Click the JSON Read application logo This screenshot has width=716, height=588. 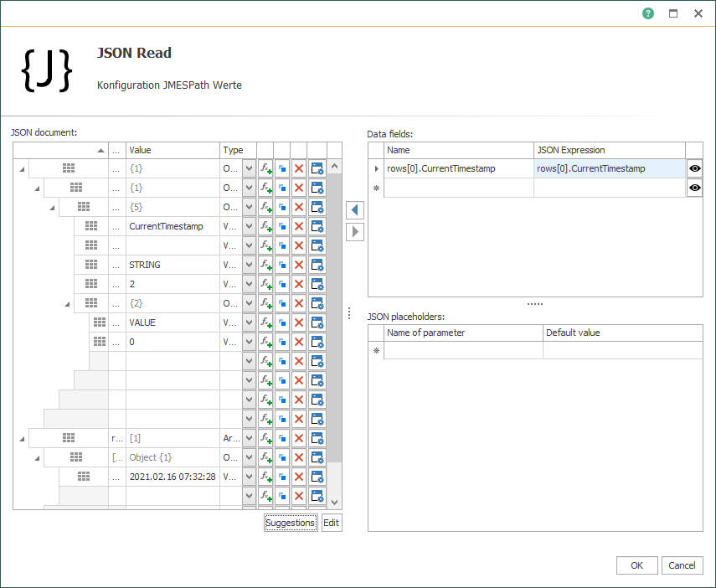point(46,70)
